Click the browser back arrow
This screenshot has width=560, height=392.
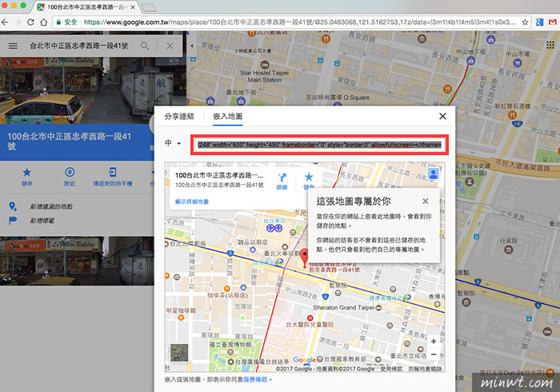5,22
